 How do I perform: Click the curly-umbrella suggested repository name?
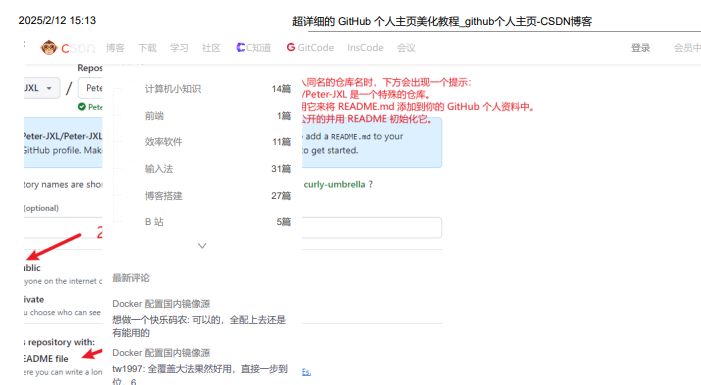click(334, 184)
